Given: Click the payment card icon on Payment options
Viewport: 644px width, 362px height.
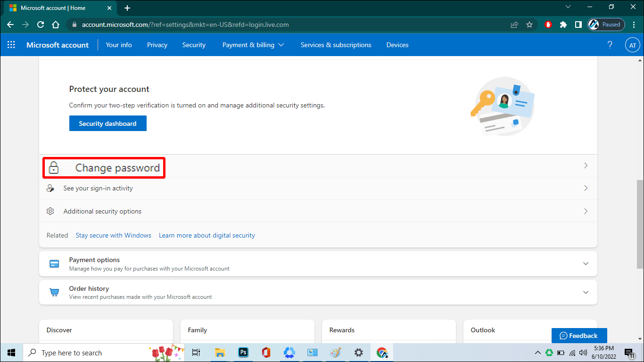Looking at the screenshot, I should pyautogui.click(x=54, y=263).
